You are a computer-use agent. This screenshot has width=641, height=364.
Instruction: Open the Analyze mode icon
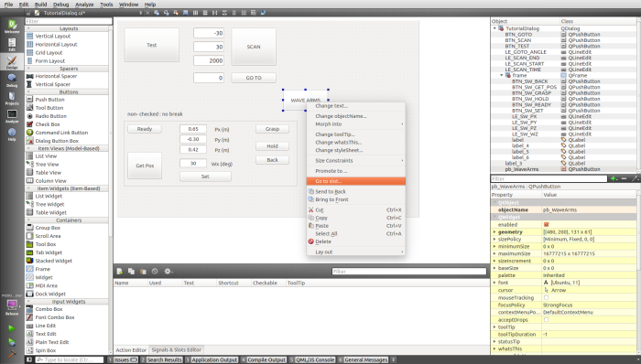coord(12,116)
